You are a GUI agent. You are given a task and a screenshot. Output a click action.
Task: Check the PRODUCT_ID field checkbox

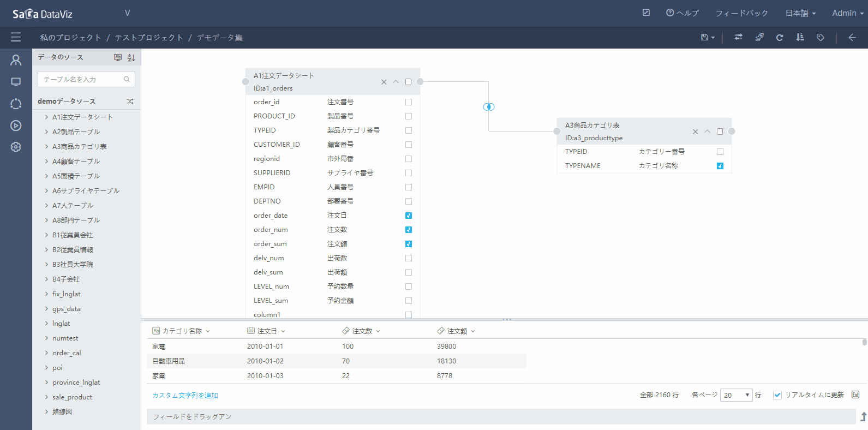[x=409, y=116]
